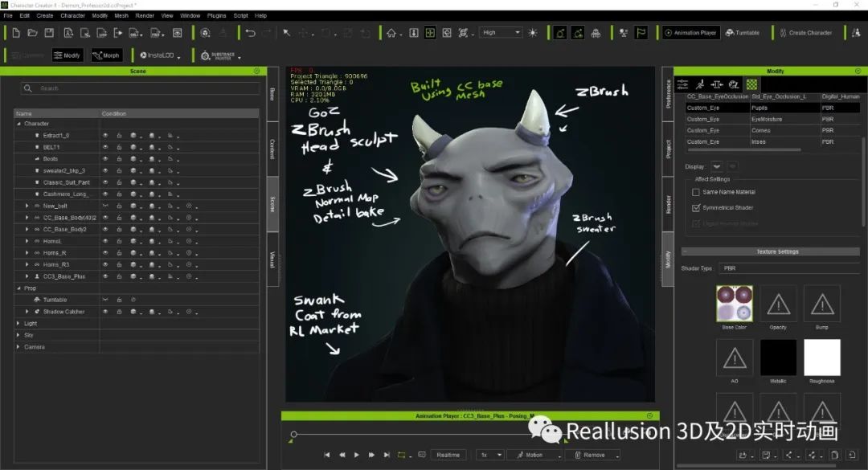Open the Script menu
Image resolution: width=868 pixels, height=470 pixels.
241,15
